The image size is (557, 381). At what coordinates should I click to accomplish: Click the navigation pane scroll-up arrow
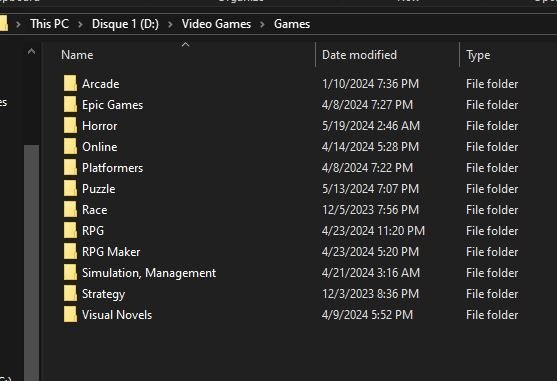point(32,52)
